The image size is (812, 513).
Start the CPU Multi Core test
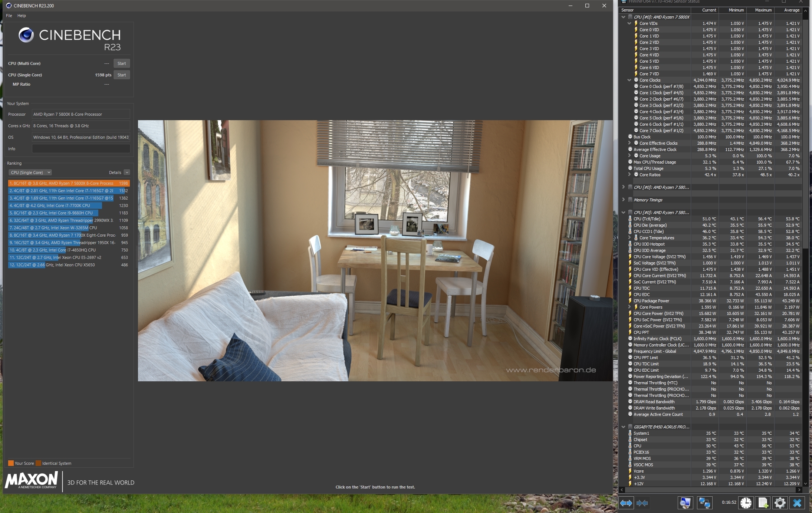[121, 63]
